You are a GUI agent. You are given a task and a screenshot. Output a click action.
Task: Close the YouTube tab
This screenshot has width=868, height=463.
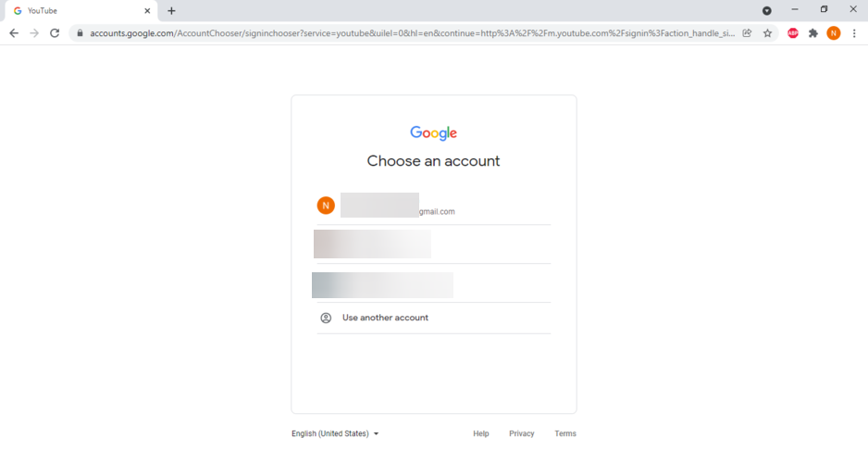(x=147, y=11)
